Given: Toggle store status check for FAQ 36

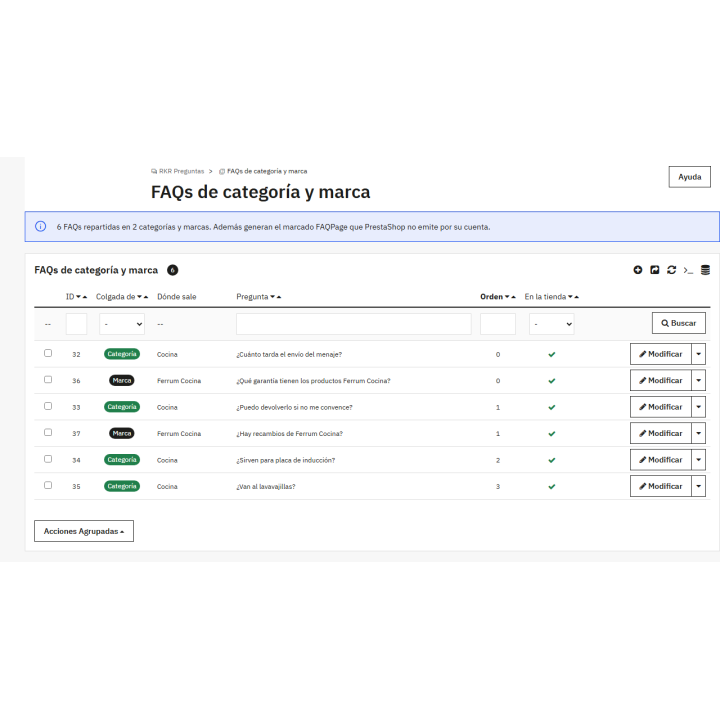Looking at the screenshot, I should [551, 381].
